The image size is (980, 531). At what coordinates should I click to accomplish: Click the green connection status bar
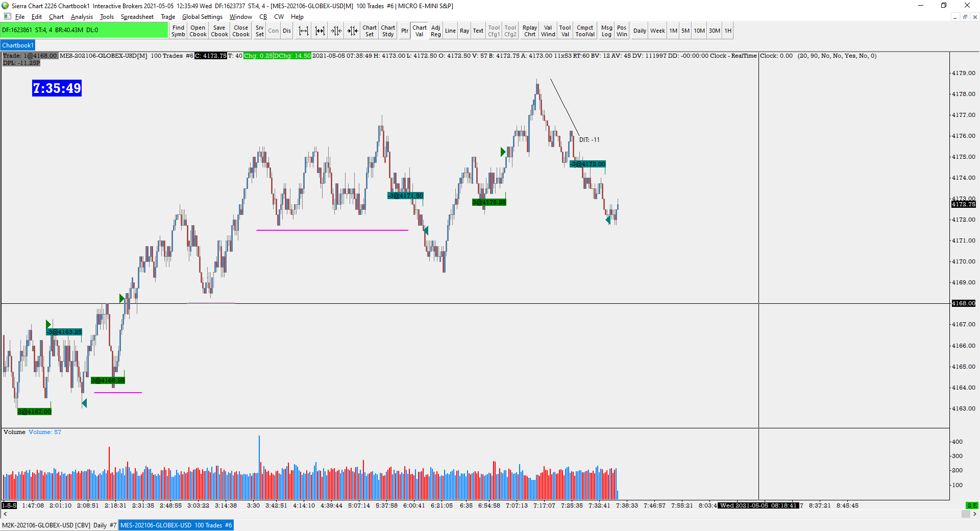click(84, 30)
